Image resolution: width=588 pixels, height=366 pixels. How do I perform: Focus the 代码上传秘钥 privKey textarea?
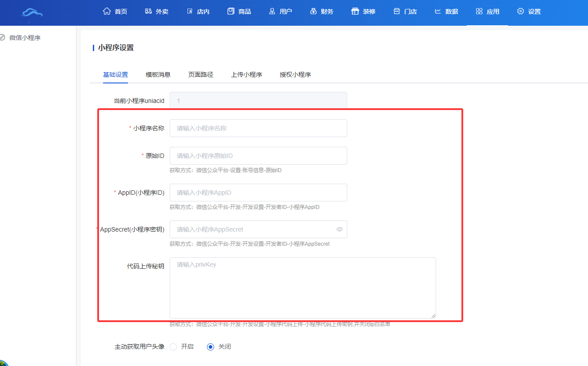(303, 288)
